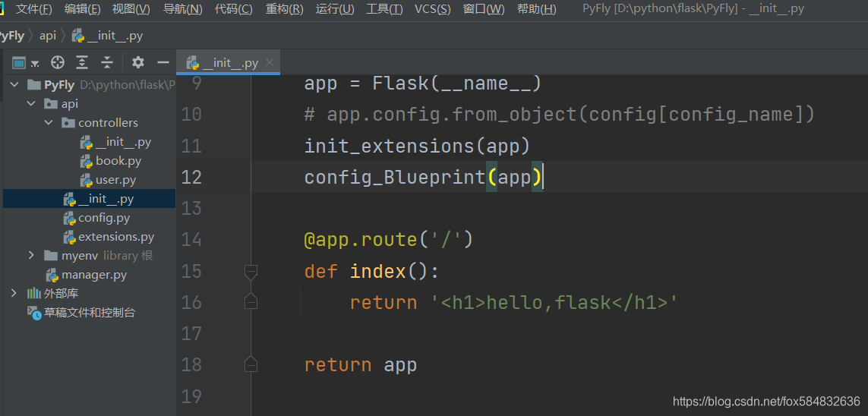Open the 视图(V) menu

(x=131, y=9)
